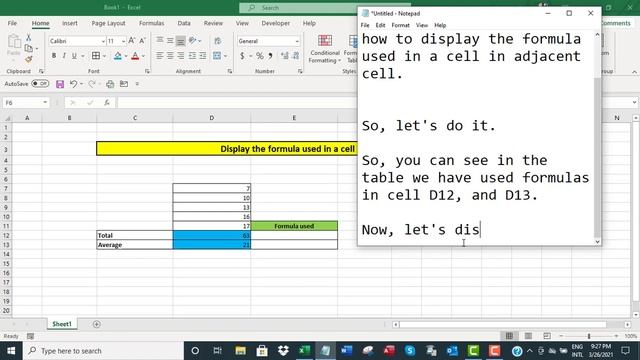
Task: Open Conditional Formatting menu
Action: click(x=324, y=49)
